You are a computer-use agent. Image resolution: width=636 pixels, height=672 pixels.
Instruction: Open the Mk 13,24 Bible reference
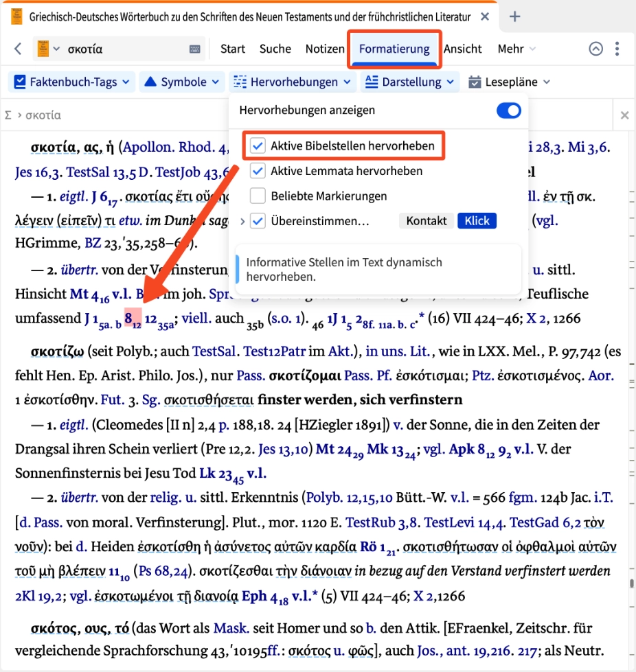(391, 450)
